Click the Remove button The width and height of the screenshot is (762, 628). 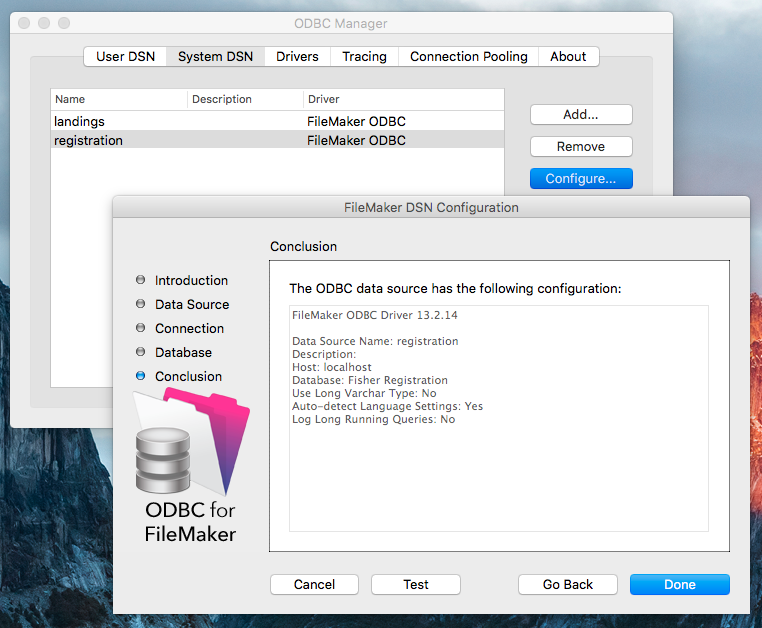point(581,146)
